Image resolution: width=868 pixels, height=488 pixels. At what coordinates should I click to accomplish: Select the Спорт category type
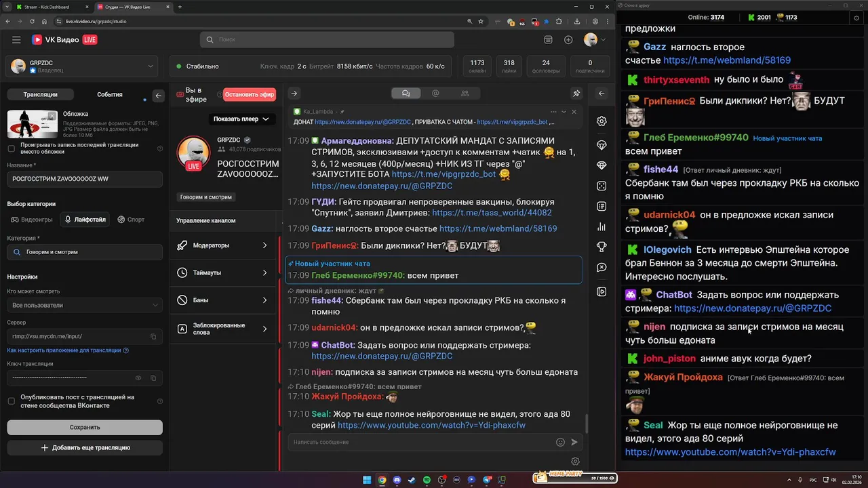coord(131,220)
